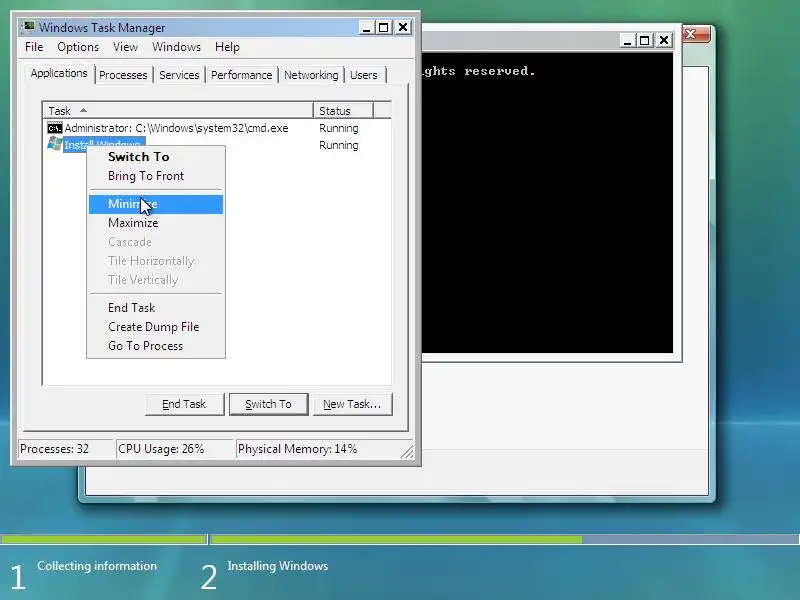
Task: Click the Collecting information step label
Action: (x=97, y=566)
